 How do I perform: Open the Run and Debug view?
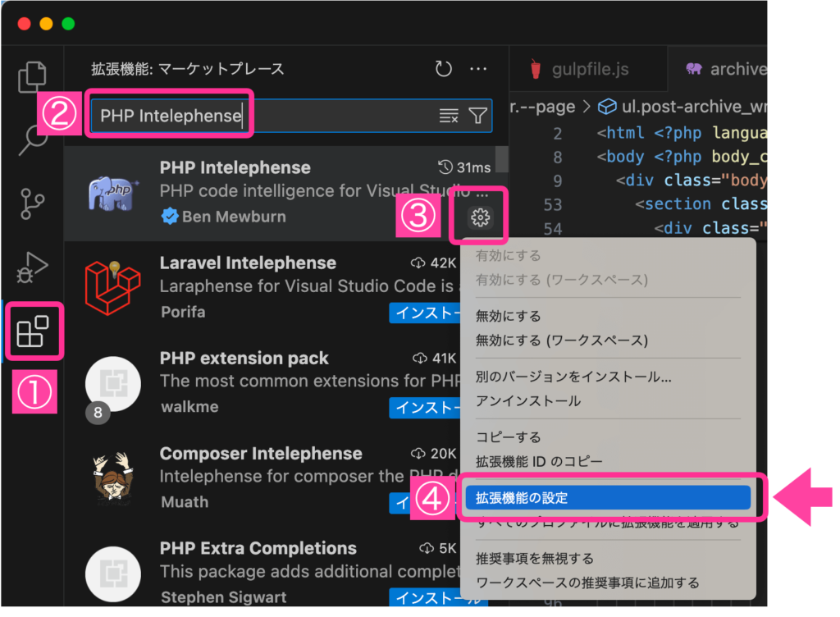click(32, 267)
